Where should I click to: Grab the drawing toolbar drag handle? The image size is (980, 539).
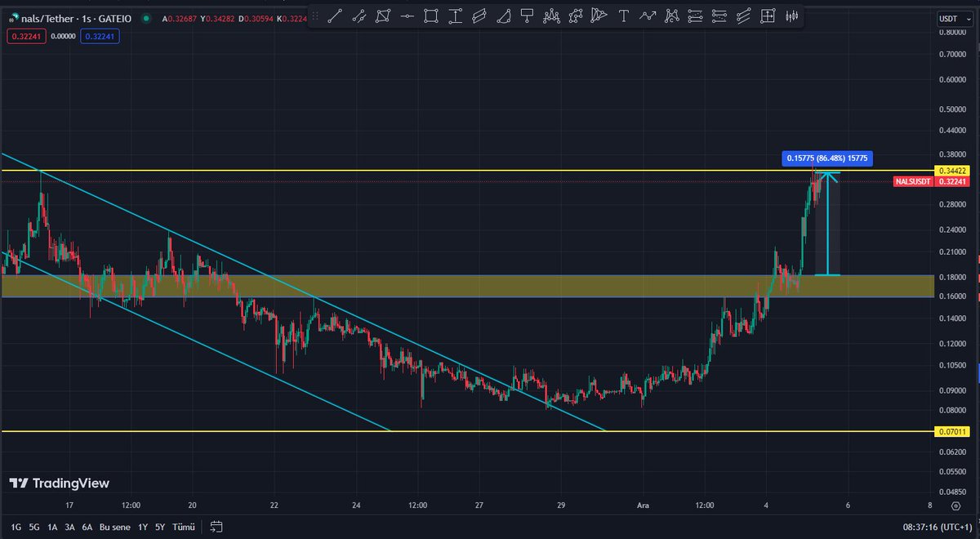click(x=314, y=16)
